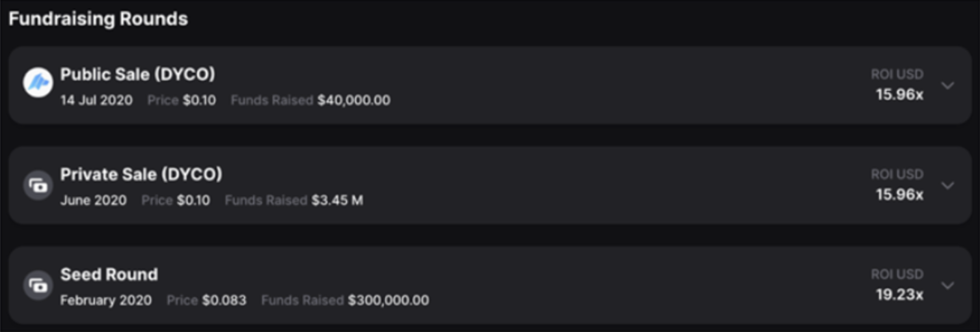Click the 14 Jul 2020 date
The height and width of the screenshot is (332, 980).
tap(96, 100)
